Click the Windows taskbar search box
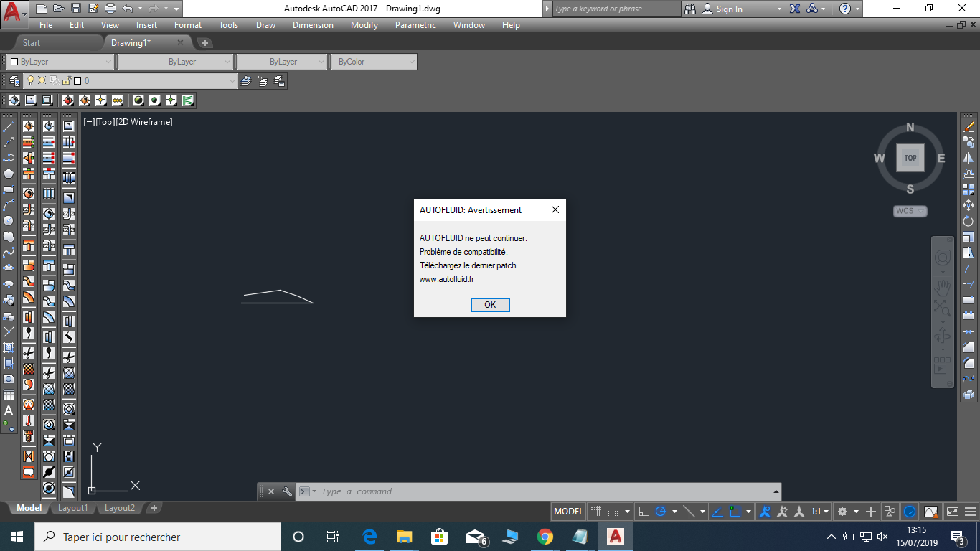Screen dimensions: 980x551 [158, 537]
